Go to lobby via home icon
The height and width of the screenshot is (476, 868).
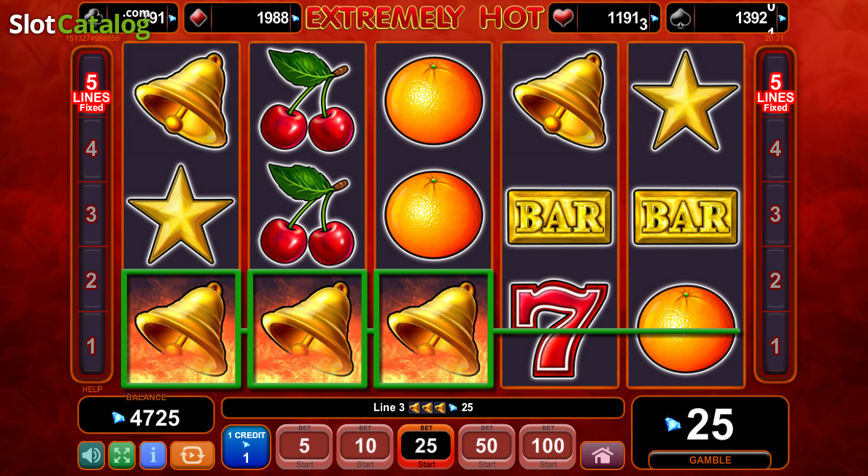[x=602, y=455]
